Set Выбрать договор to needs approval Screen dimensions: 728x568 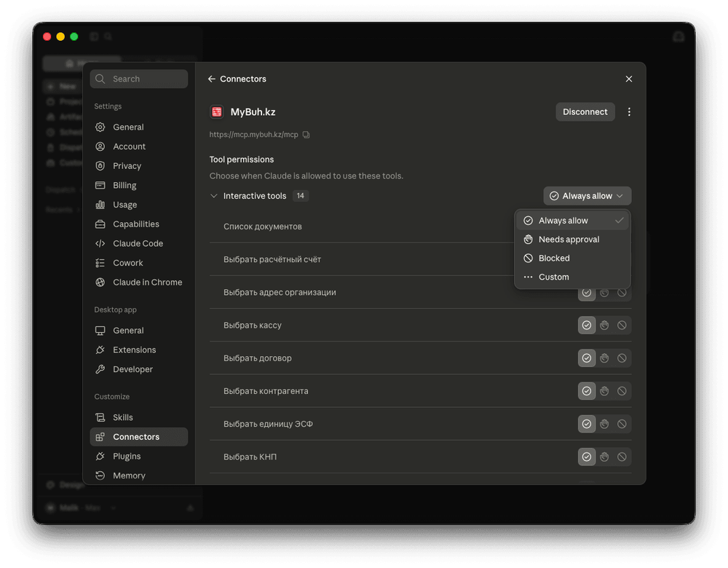click(x=604, y=358)
